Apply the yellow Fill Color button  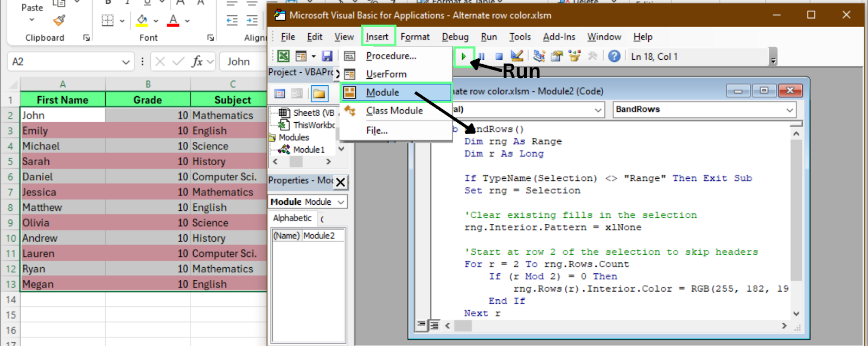(142, 21)
